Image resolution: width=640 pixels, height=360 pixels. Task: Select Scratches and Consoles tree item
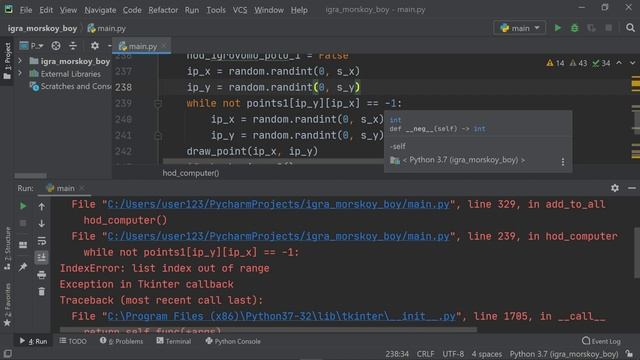coord(71,86)
